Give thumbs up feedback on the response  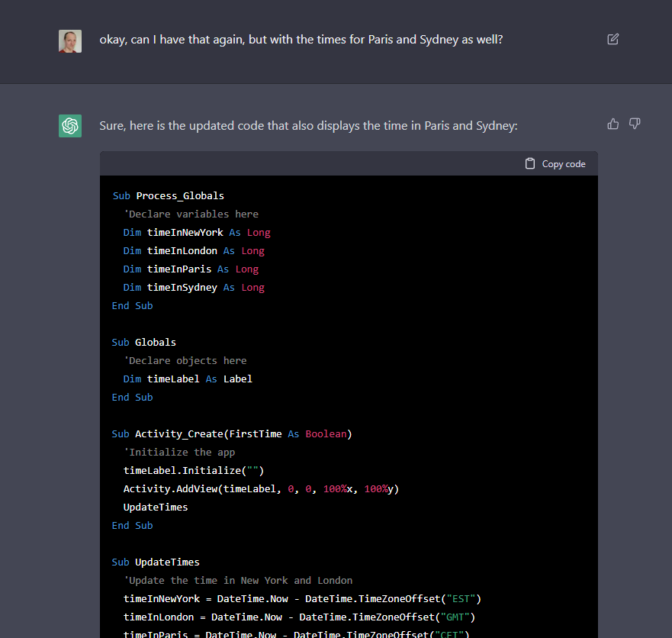click(613, 124)
